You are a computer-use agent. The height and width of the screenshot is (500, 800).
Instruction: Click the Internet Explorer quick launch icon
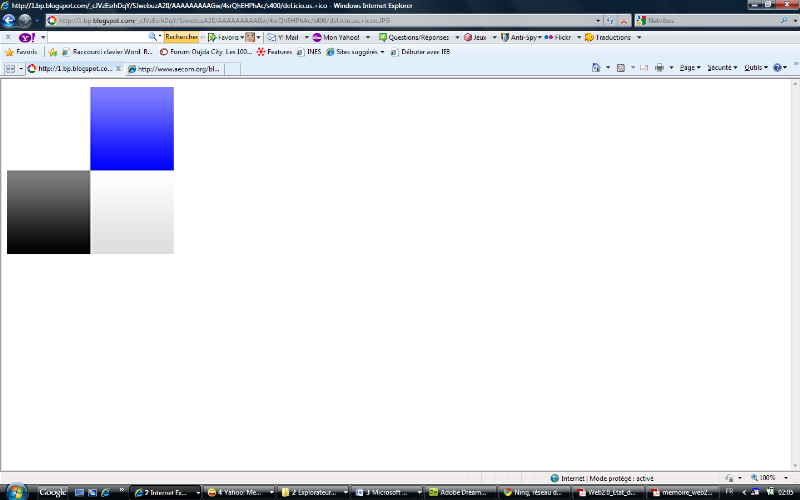point(105,492)
